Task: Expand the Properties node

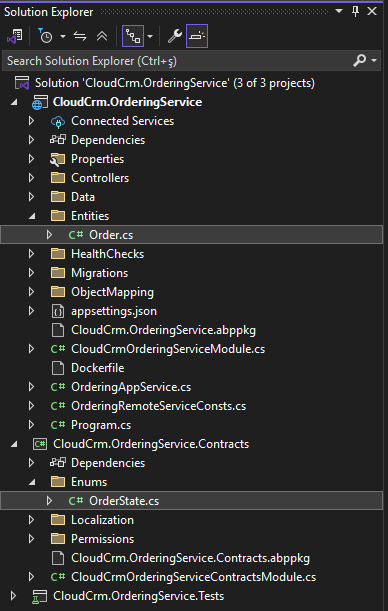Action: tap(32, 159)
